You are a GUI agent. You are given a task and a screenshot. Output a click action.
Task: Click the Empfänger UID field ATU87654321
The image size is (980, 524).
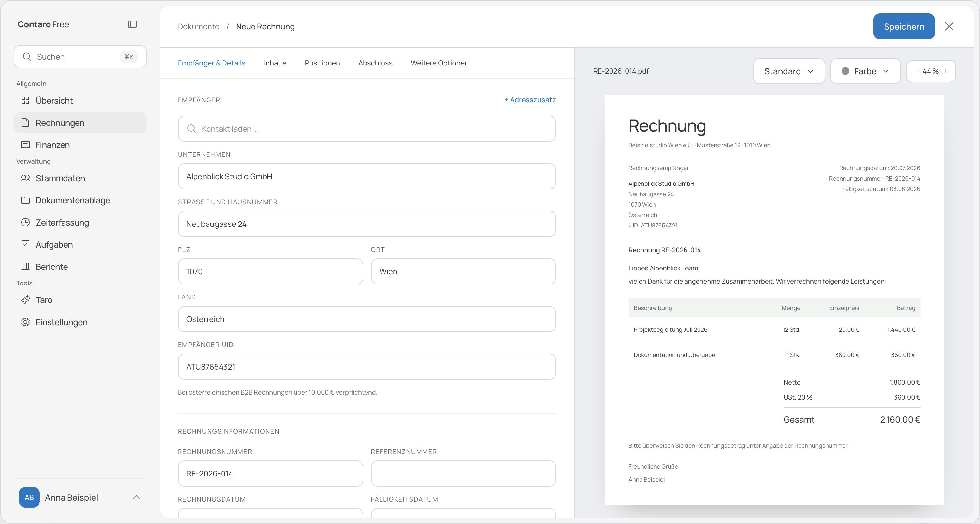click(367, 367)
